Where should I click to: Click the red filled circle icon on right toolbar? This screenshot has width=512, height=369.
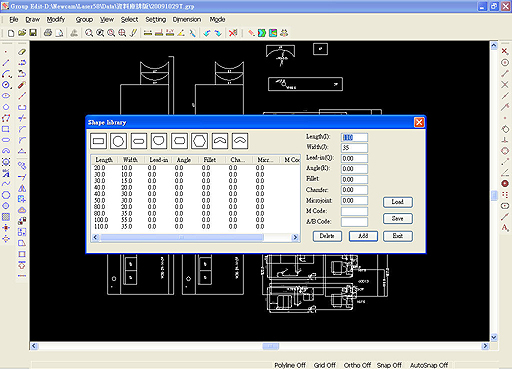505,184
